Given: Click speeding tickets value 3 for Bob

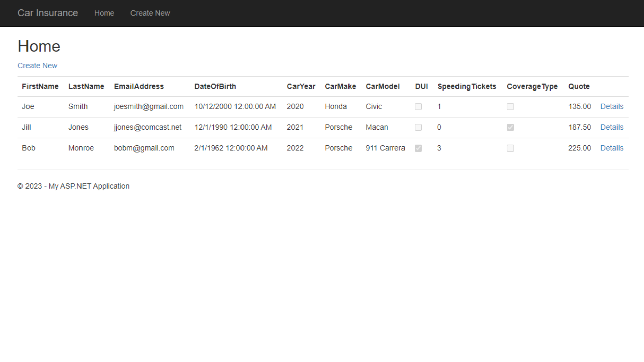Looking at the screenshot, I should click(x=439, y=148).
